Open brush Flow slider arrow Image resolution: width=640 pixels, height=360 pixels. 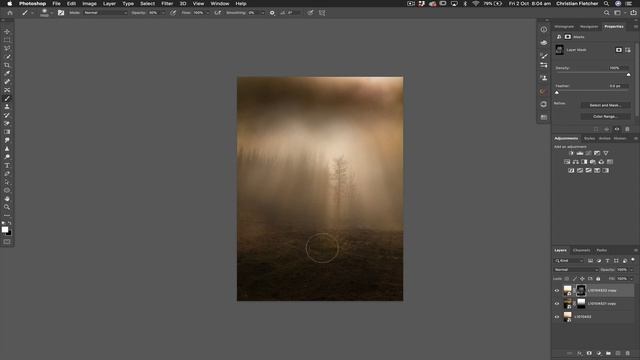[x=208, y=13]
